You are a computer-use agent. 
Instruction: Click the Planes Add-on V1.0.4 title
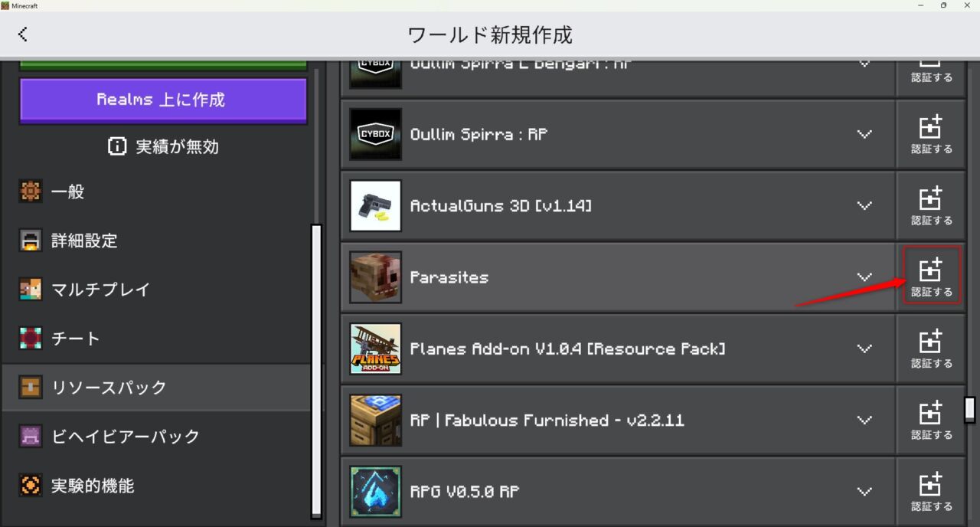568,349
